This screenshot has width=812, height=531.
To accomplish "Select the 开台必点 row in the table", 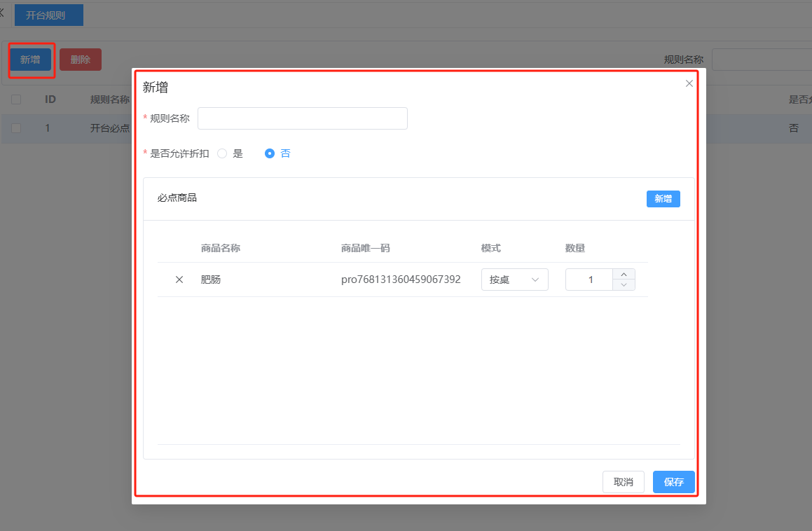I will 110,128.
